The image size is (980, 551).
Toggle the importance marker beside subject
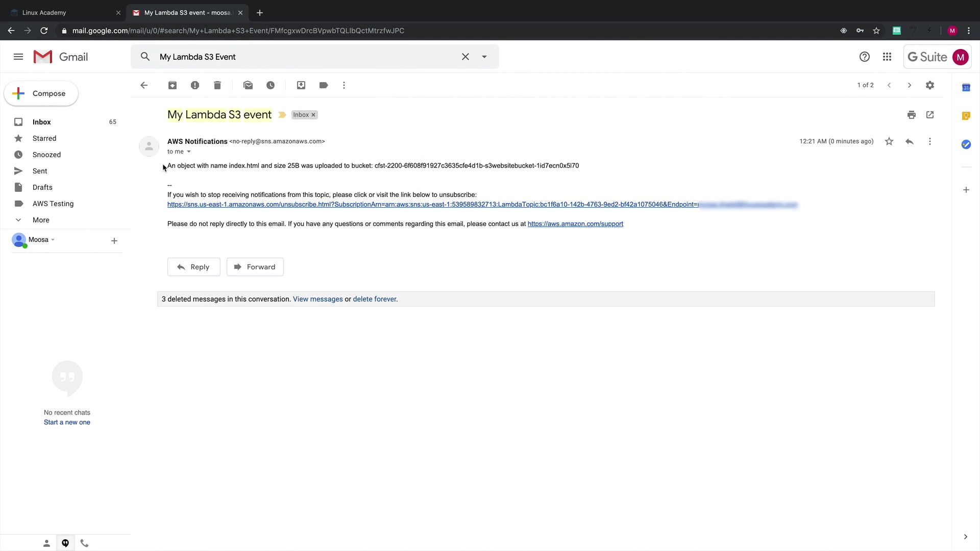click(282, 115)
